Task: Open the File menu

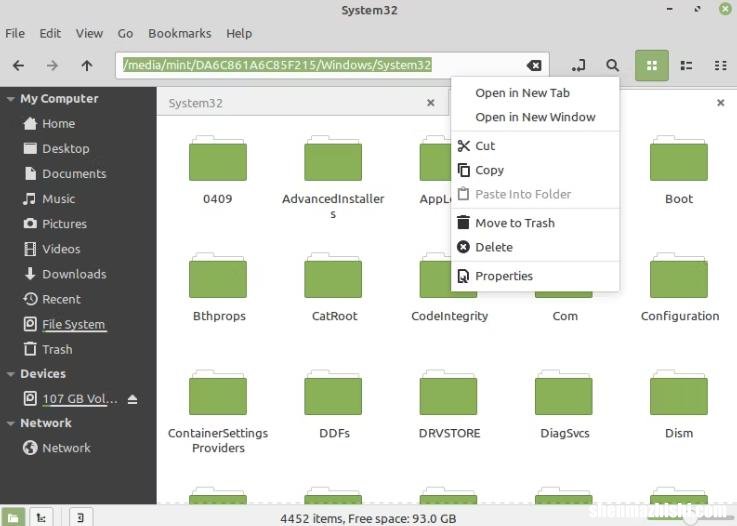Action: pos(15,33)
